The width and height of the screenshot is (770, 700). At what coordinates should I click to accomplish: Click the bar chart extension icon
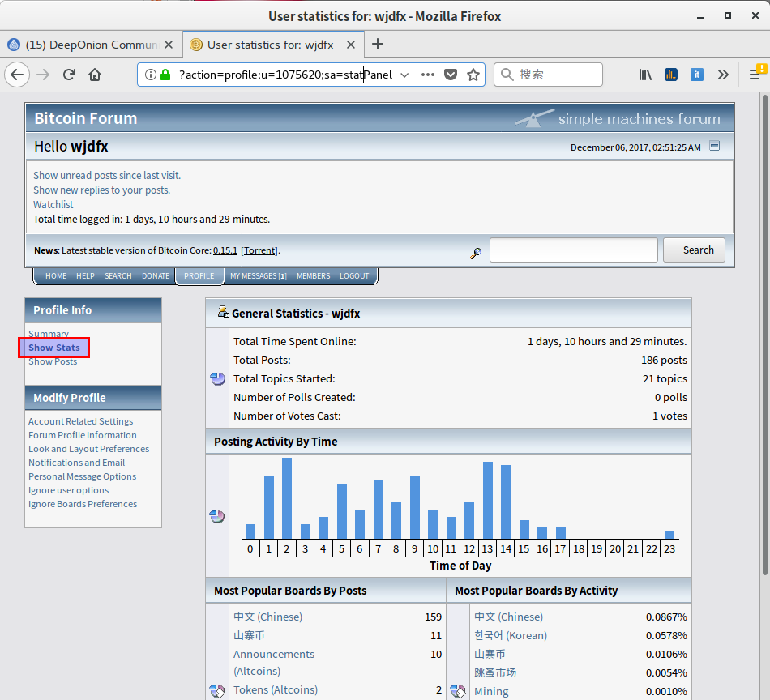671,75
